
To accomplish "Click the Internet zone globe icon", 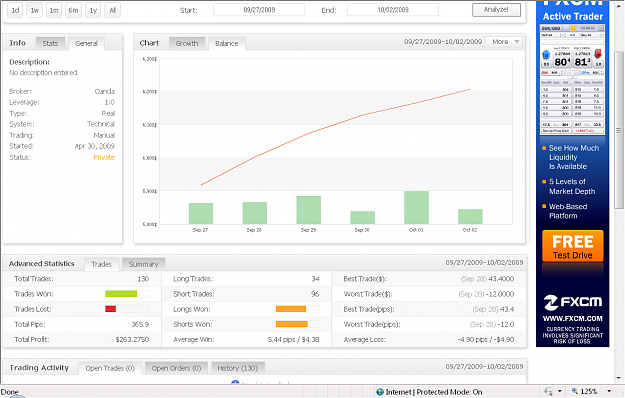I will [x=380, y=392].
